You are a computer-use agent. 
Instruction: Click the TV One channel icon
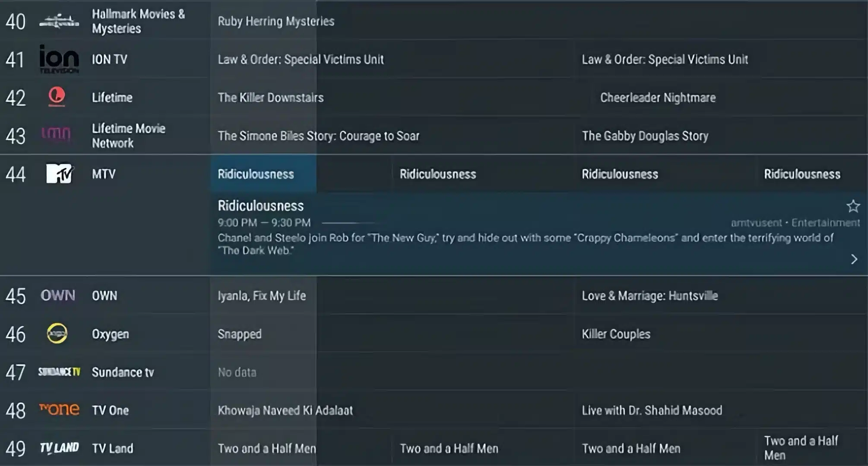[x=57, y=409]
